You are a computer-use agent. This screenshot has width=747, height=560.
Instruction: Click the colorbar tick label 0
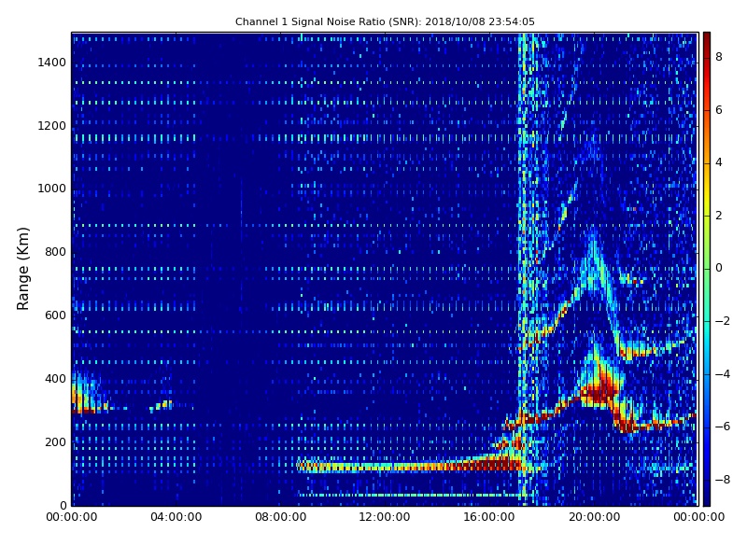coord(719,268)
